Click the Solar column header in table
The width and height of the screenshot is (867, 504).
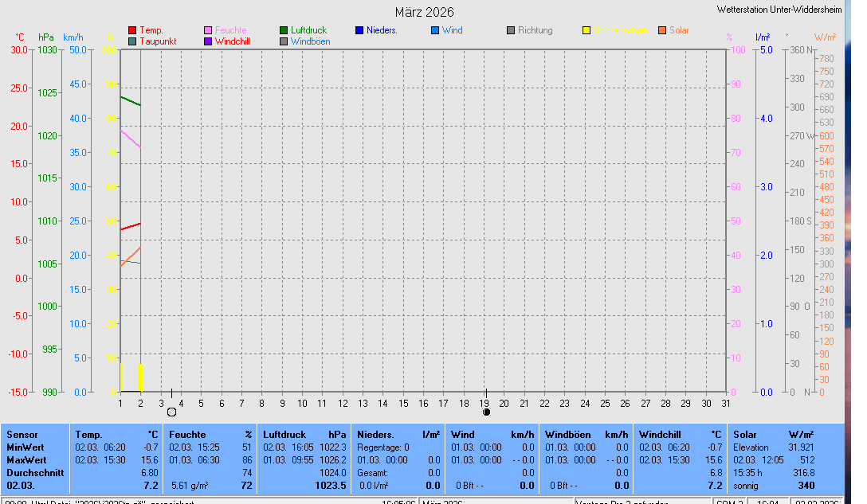tap(744, 435)
